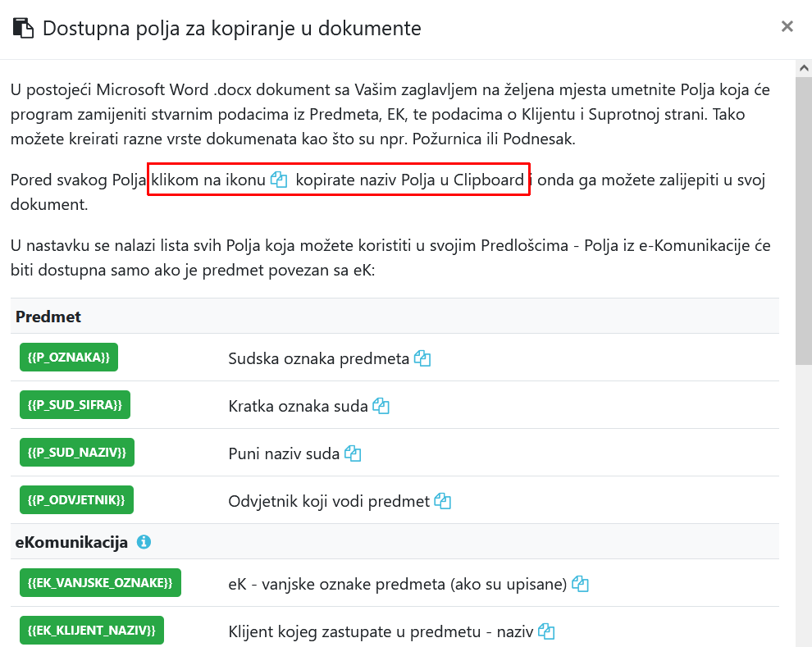Image resolution: width=812 pixels, height=647 pixels.
Task: Select the {{EK_VANJSKE_OZNAKE}} field tag
Action: (x=100, y=583)
